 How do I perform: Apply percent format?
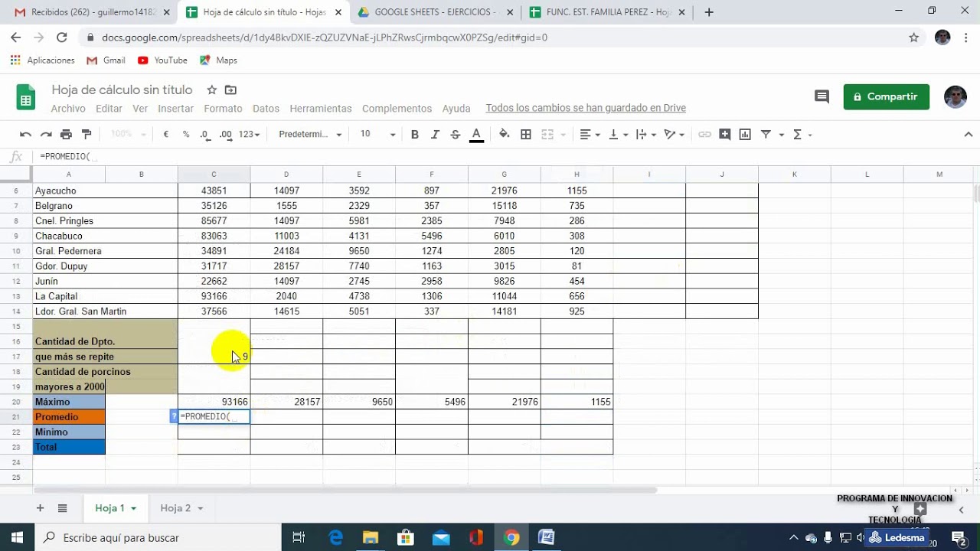point(186,135)
